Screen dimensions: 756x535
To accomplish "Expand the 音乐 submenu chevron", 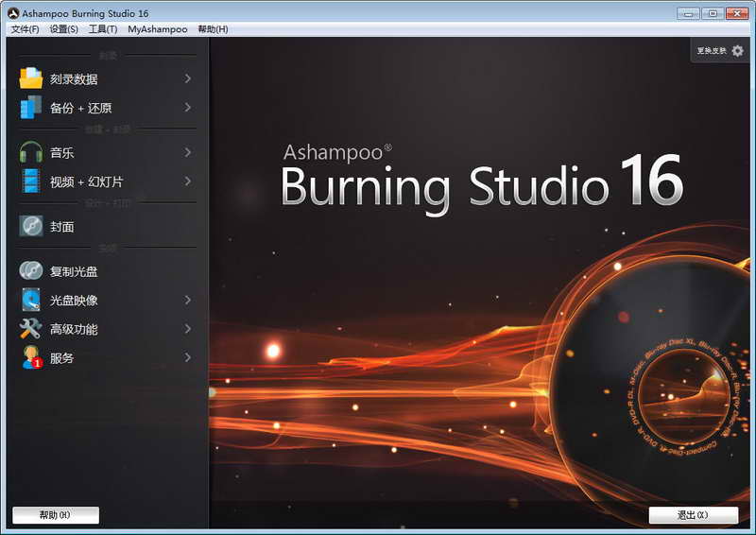I will pos(188,152).
